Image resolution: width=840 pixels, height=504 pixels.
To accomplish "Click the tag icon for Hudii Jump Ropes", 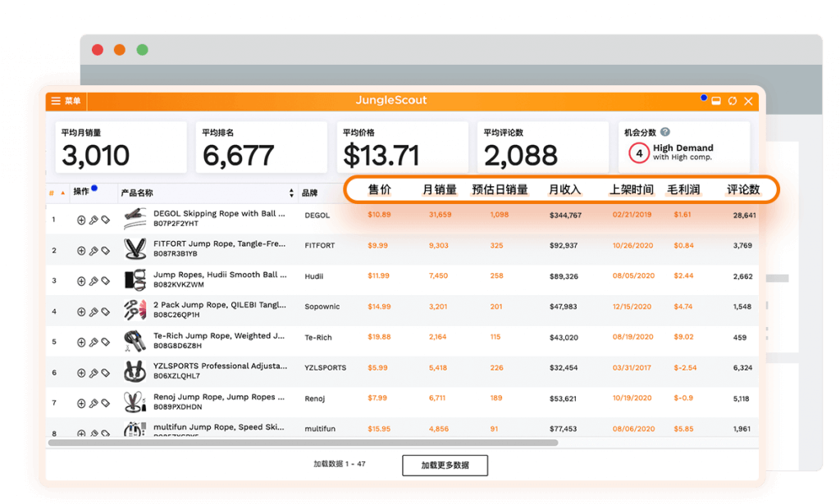I will 106,281.
